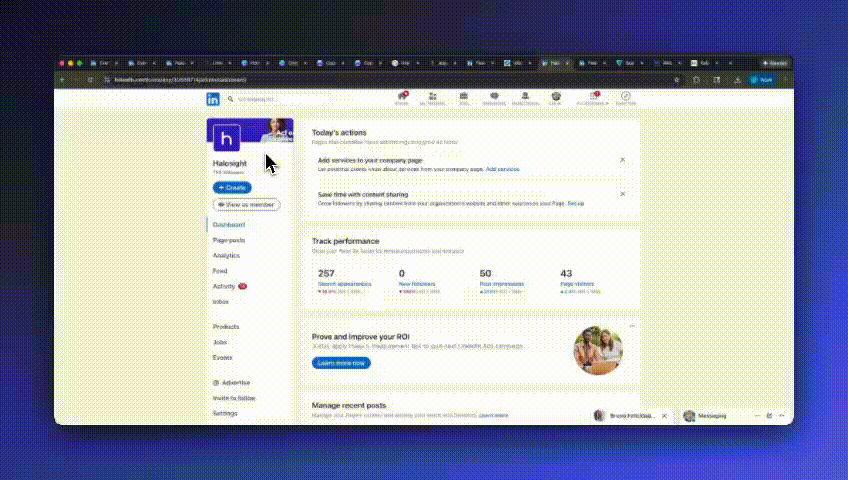Viewport: 848px width, 480px height.
Task: Click the browser reload icon
Action: [x=90, y=80]
